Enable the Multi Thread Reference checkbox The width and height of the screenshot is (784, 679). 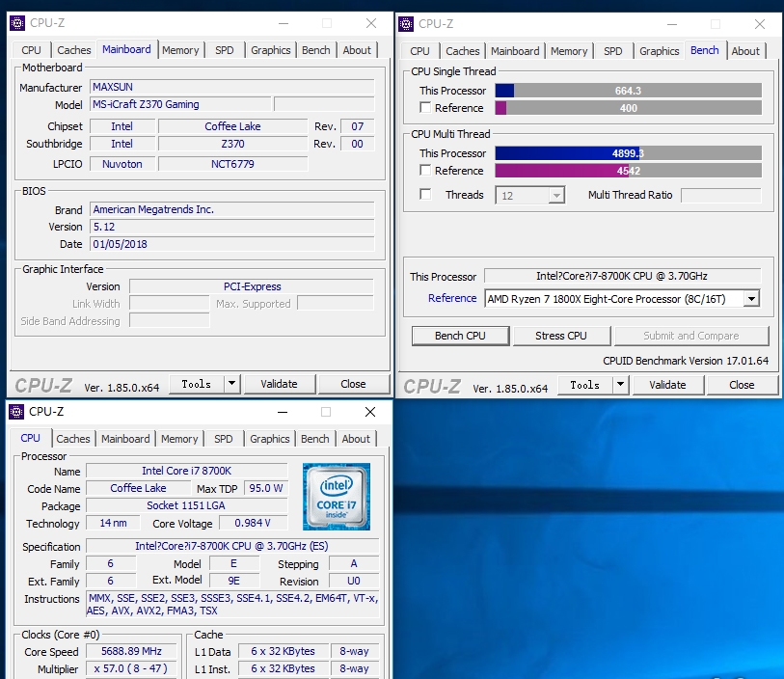pyautogui.click(x=425, y=171)
